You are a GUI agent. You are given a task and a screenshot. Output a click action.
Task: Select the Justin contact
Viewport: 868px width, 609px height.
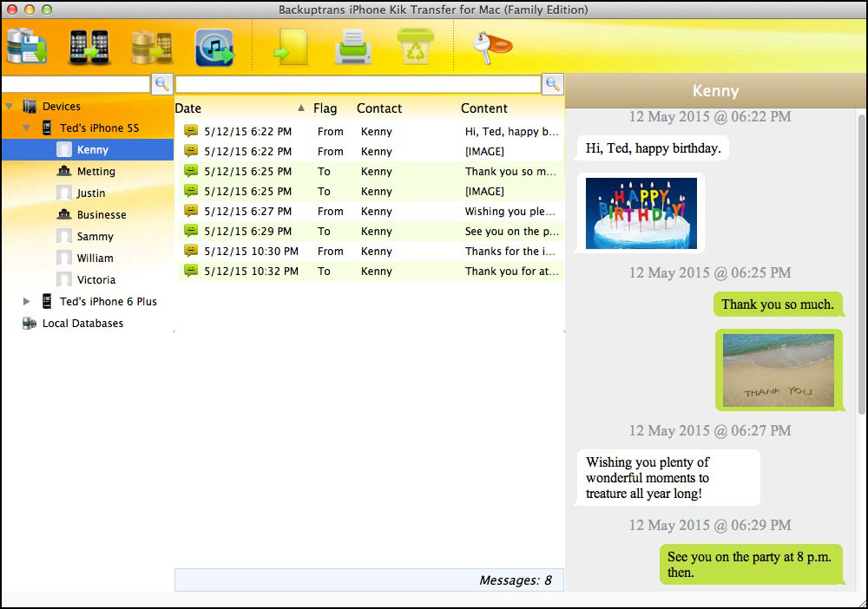[x=91, y=193]
